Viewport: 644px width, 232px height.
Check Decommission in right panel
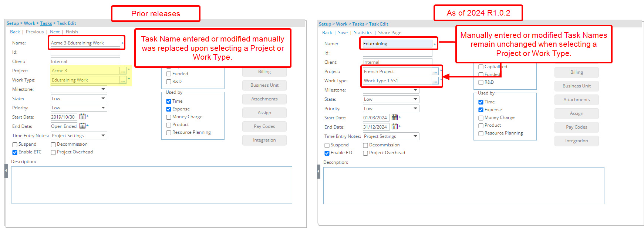coord(365,145)
